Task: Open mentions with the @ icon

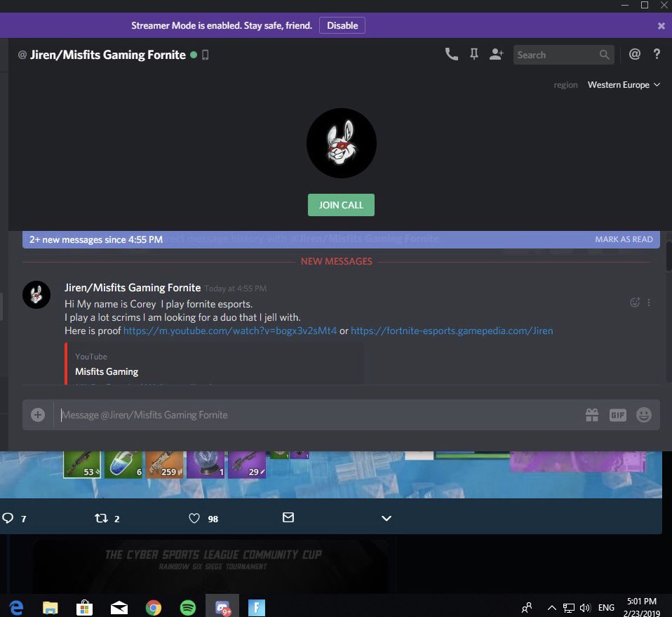Action: 635,55
